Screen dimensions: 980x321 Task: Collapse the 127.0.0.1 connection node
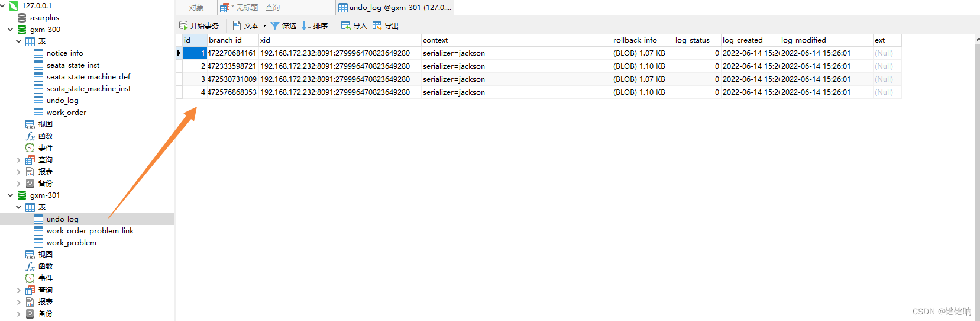coord(3,5)
